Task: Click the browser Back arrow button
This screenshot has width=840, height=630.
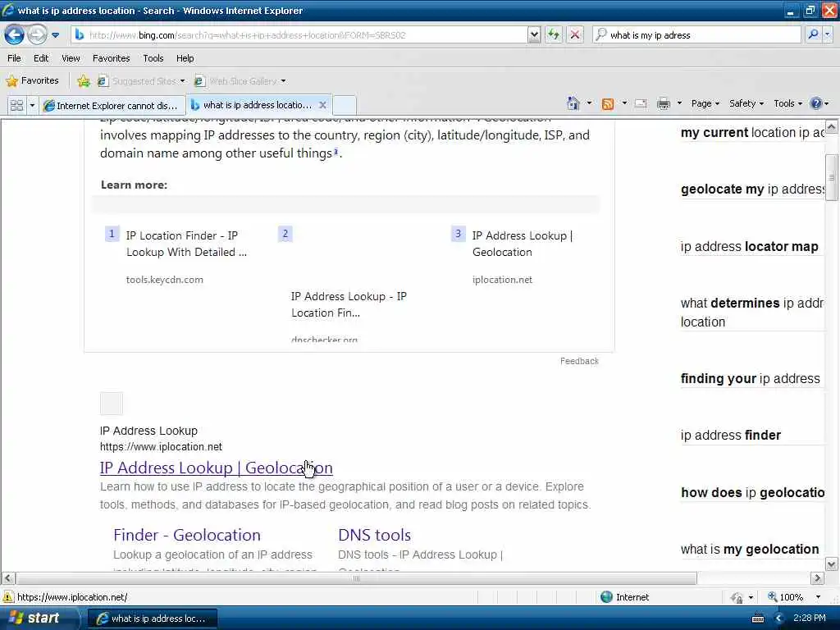Action: (15, 35)
